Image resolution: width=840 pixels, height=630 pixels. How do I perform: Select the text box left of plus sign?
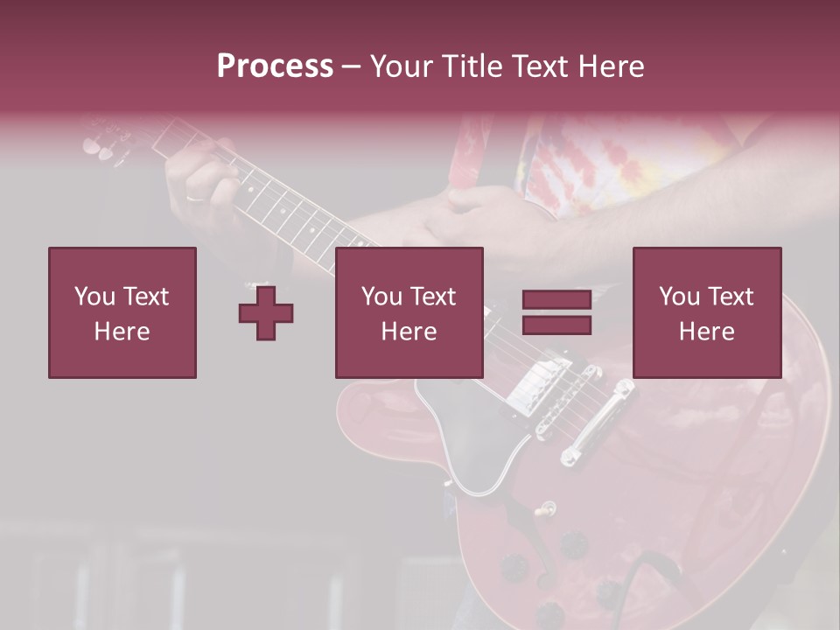click(x=122, y=312)
